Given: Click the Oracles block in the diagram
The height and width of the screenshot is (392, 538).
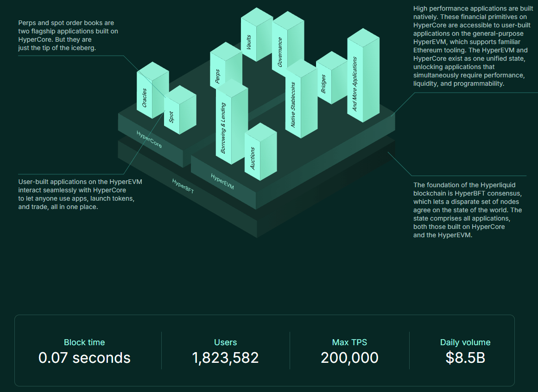Looking at the screenshot, I should 145,98.
